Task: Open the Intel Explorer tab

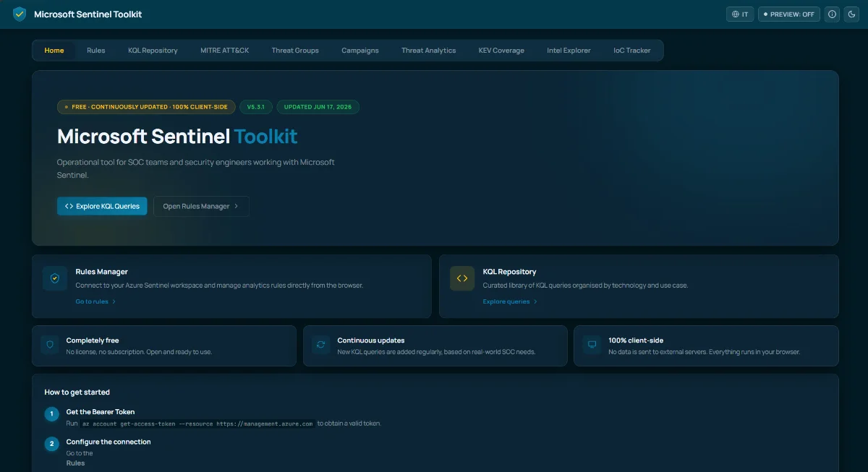Action: pos(569,51)
